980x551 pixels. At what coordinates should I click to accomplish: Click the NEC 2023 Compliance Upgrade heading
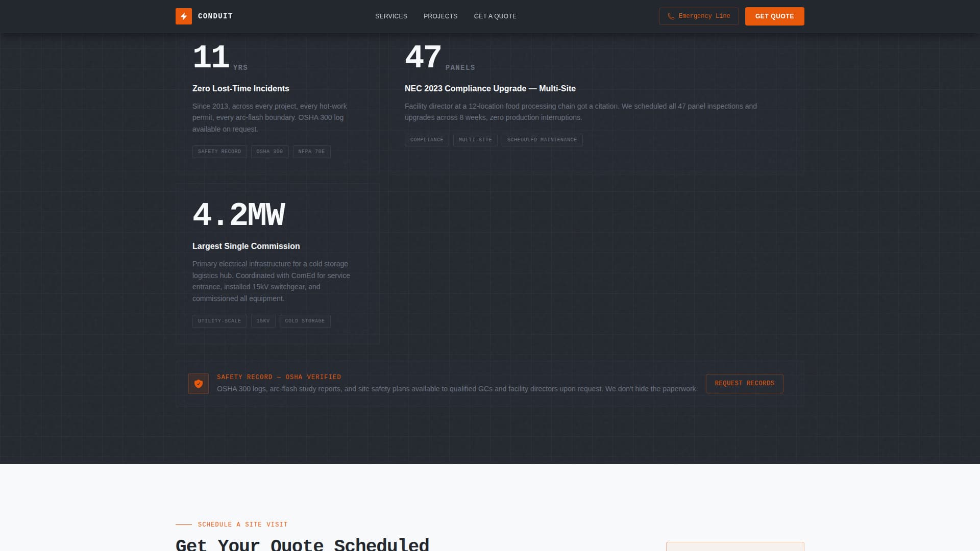pyautogui.click(x=490, y=88)
